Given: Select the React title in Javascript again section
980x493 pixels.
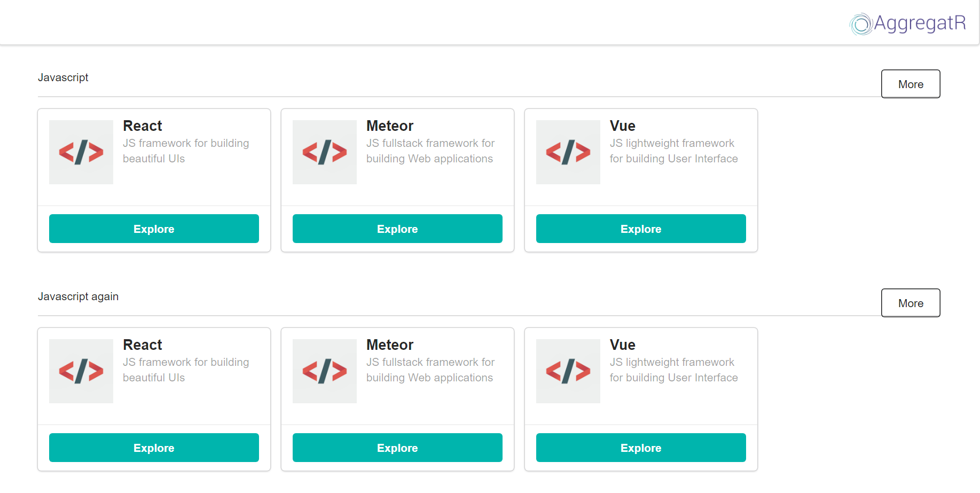Looking at the screenshot, I should [143, 345].
